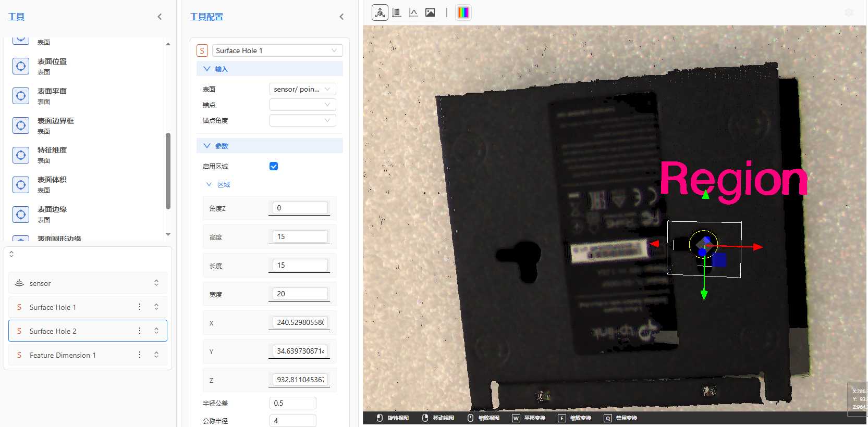Click reorder arrows on Feature Dimension 1 row
868x427 pixels.
tap(156, 355)
